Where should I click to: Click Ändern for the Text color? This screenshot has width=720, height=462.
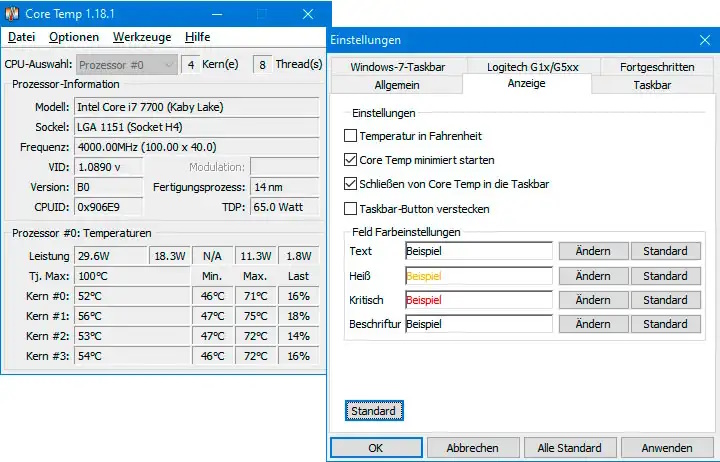tap(593, 251)
